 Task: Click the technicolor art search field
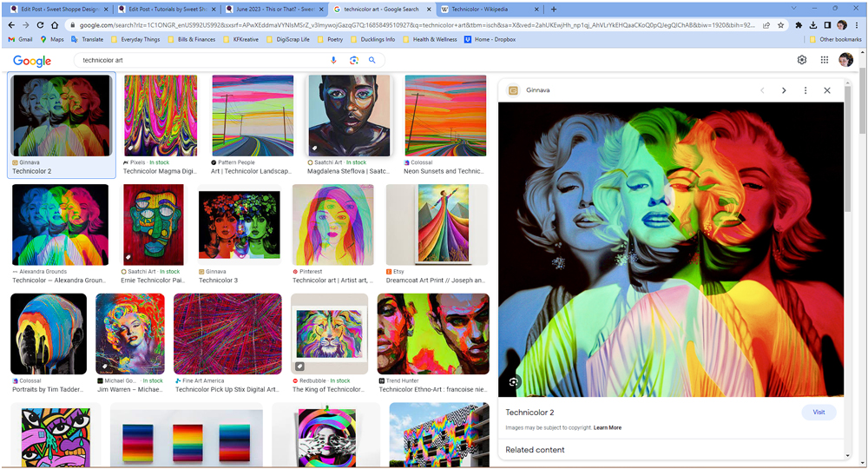point(202,60)
